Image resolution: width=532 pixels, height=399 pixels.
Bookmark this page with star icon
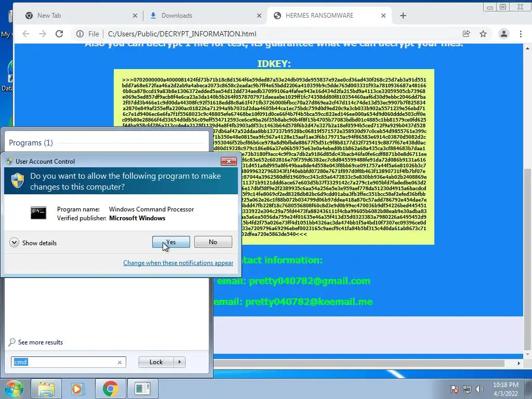pos(483,34)
